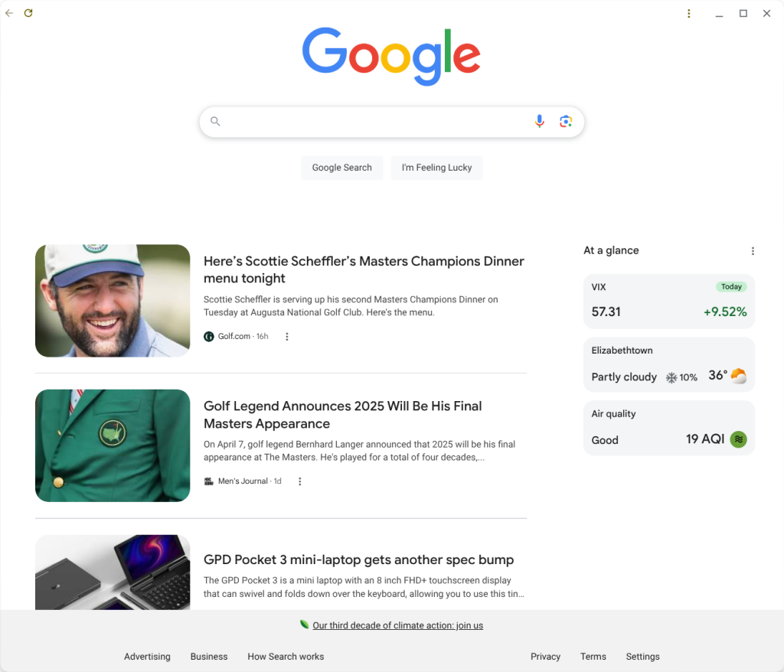Click I'm Feeling Lucky button

pyautogui.click(x=436, y=168)
